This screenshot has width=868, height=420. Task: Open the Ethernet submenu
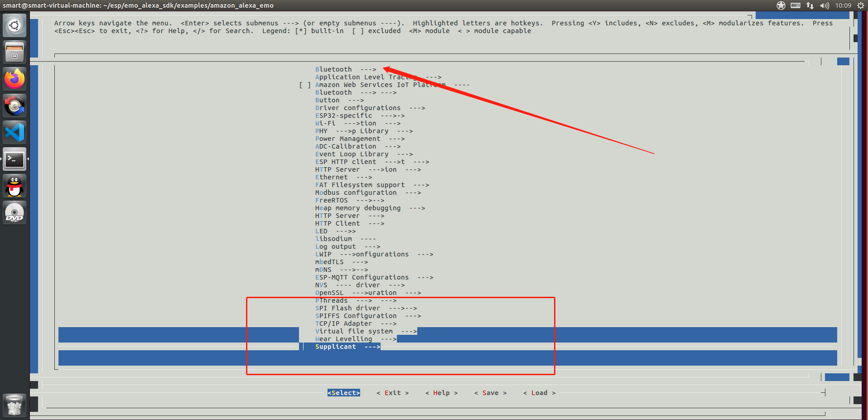pos(344,177)
